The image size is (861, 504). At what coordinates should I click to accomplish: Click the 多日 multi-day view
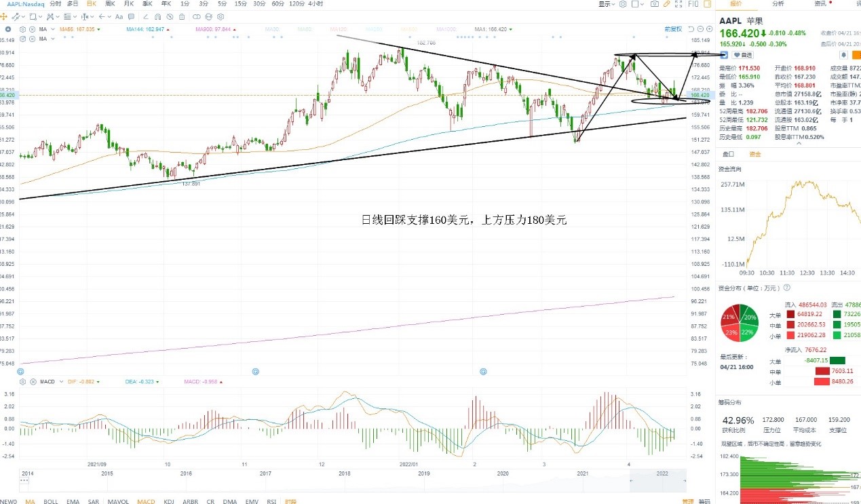tap(73, 4)
